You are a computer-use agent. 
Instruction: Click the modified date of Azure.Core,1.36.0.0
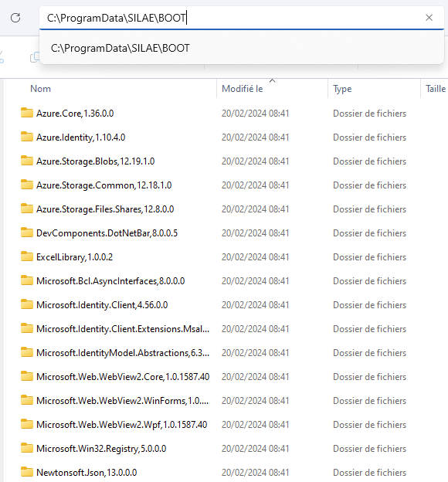(x=256, y=114)
